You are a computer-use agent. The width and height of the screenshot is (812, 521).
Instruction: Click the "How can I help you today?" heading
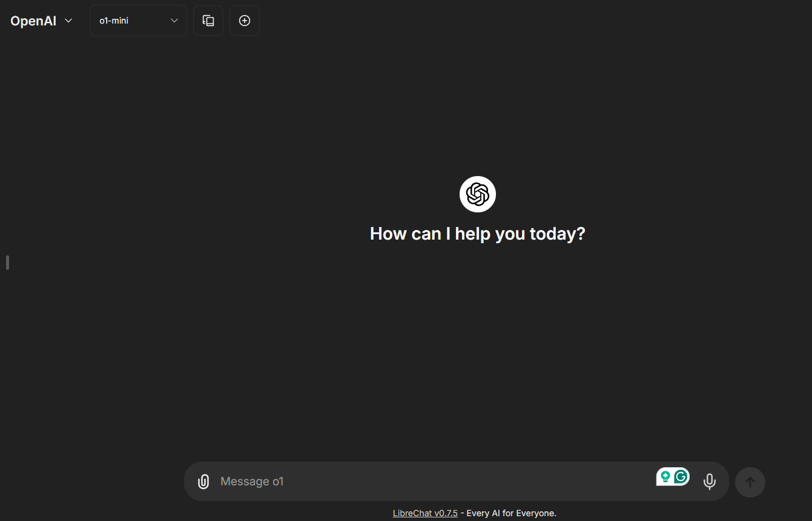(x=478, y=234)
